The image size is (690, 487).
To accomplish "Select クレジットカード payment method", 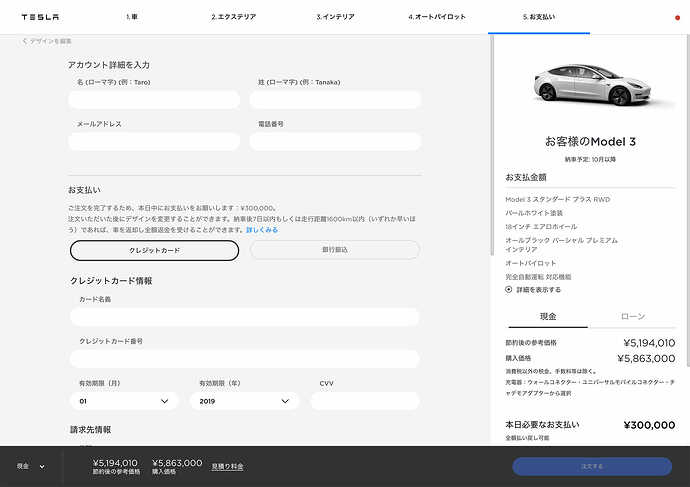I will 154,250.
